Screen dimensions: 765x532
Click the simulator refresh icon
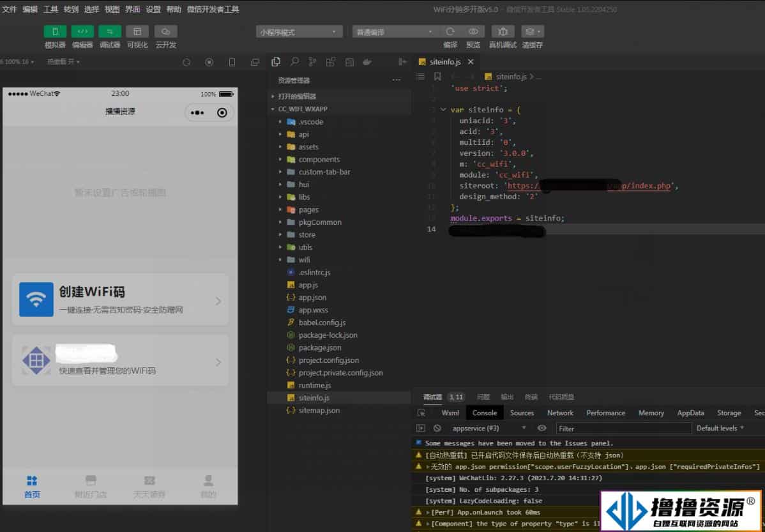(186, 62)
